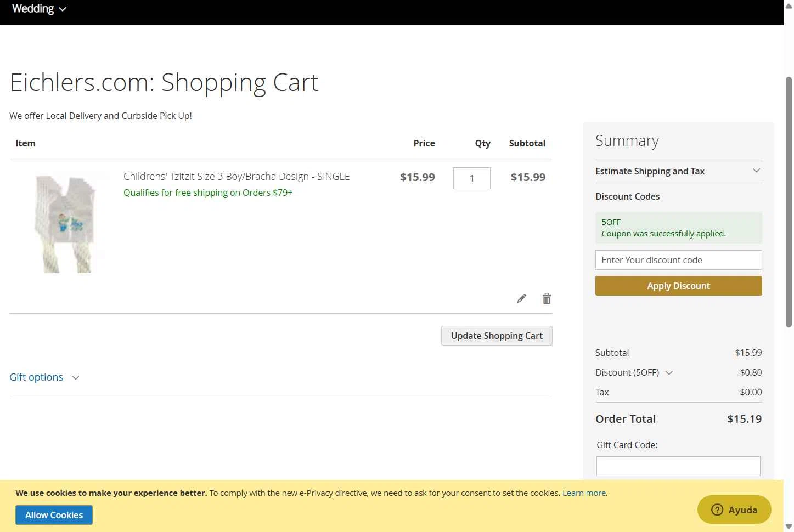Open the Wedding menu
Viewport: 794px width, 532px height.
point(39,9)
